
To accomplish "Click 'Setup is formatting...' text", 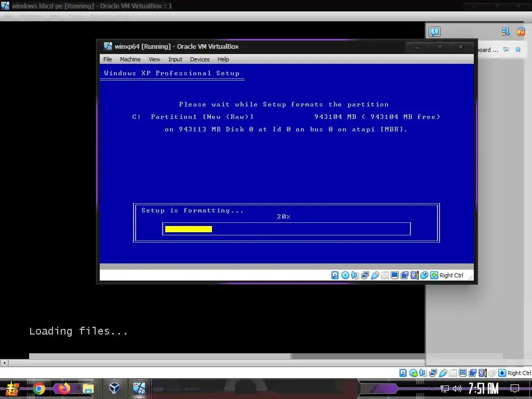I will tap(192, 210).
